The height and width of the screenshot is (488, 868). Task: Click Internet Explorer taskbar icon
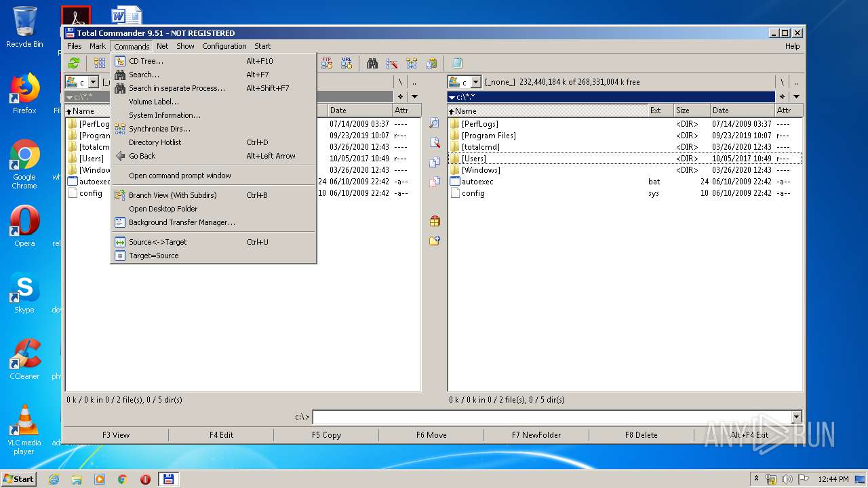point(54,479)
